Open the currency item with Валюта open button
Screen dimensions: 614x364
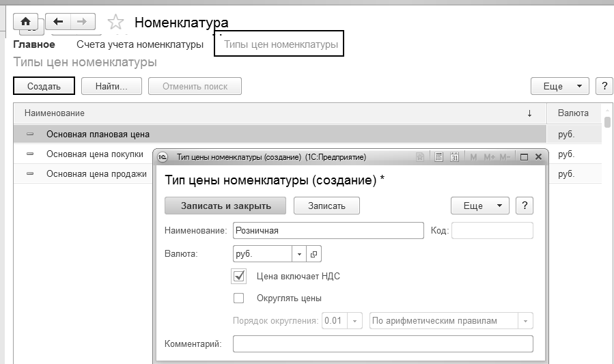313,254
